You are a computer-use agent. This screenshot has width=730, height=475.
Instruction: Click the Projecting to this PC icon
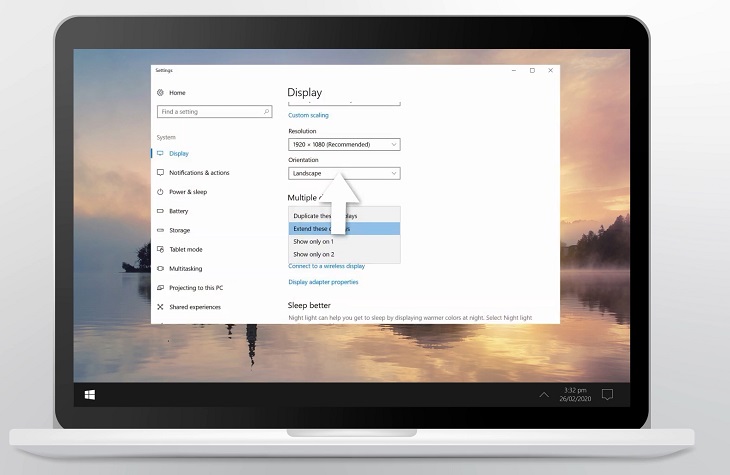pyautogui.click(x=161, y=288)
